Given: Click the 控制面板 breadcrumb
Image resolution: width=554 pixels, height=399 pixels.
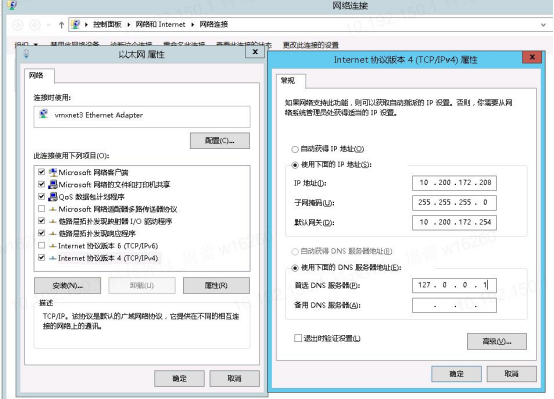Looking at the screenshot, I should pyautogui.click(x=107, y=24).
